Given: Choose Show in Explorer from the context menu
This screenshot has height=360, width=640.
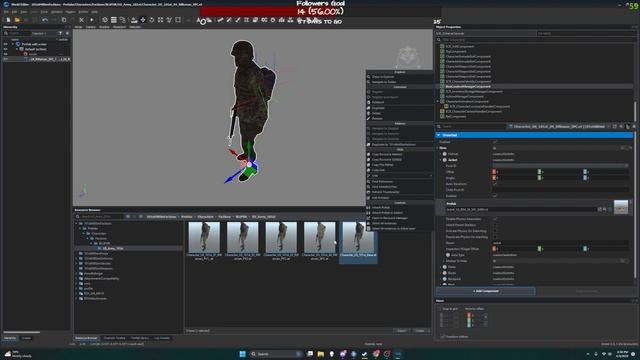Looking at the screenshot, I should click(x=400, y=77).
